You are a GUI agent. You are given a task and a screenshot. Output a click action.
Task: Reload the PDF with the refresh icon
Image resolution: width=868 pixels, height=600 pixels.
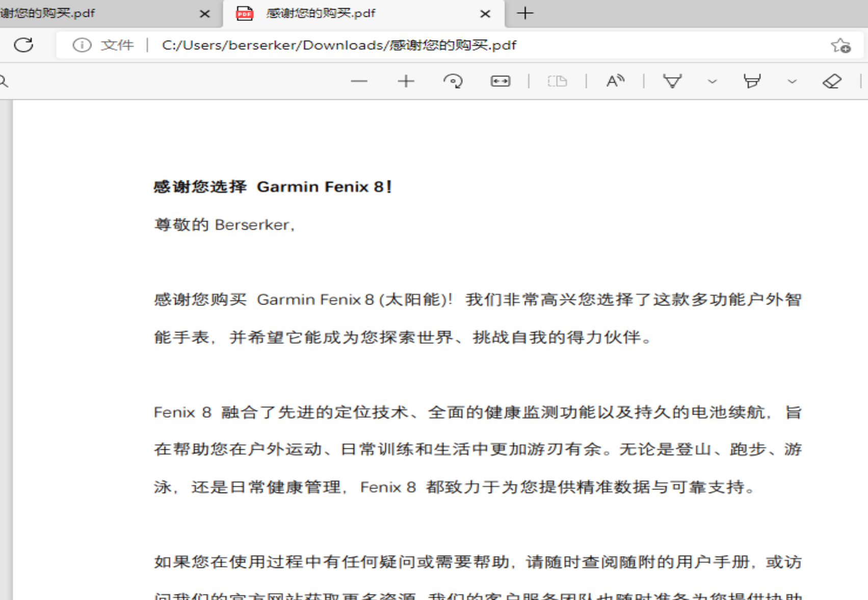click(x=23, y=45)
